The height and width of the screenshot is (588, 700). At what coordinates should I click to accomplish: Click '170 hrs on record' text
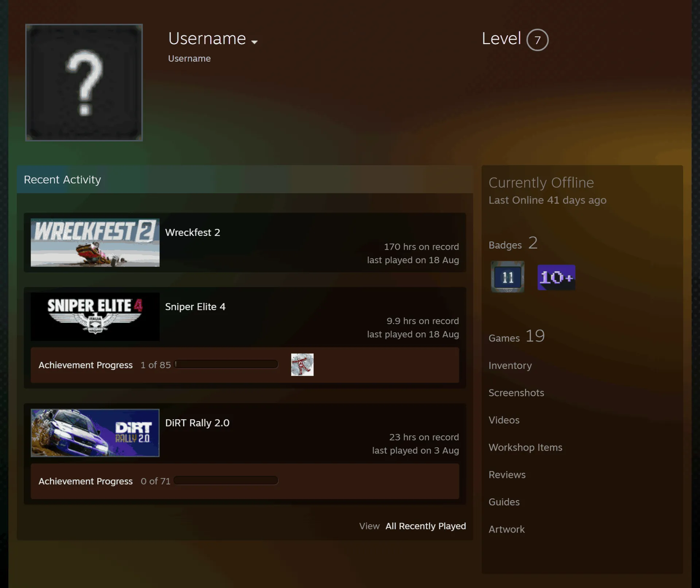(421, 247)
